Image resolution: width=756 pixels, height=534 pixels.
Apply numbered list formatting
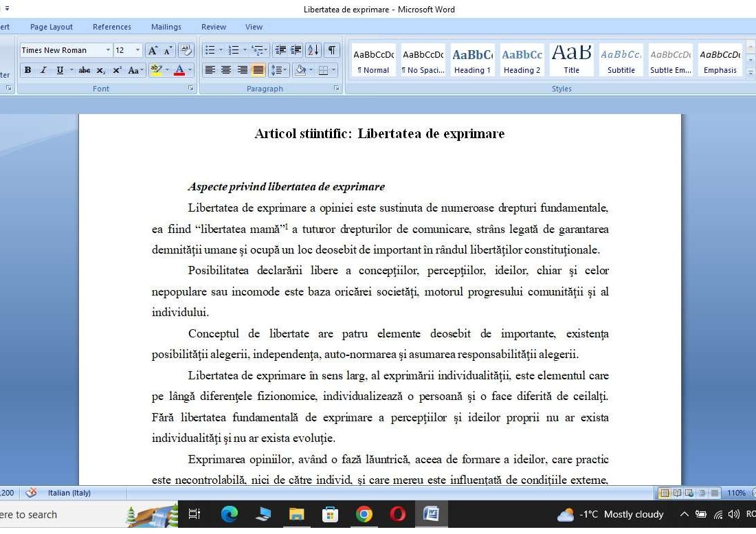coord(233,49)
